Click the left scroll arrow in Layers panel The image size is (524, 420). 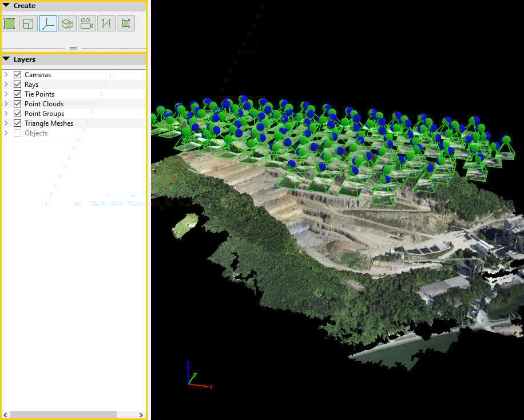(6, 414)
